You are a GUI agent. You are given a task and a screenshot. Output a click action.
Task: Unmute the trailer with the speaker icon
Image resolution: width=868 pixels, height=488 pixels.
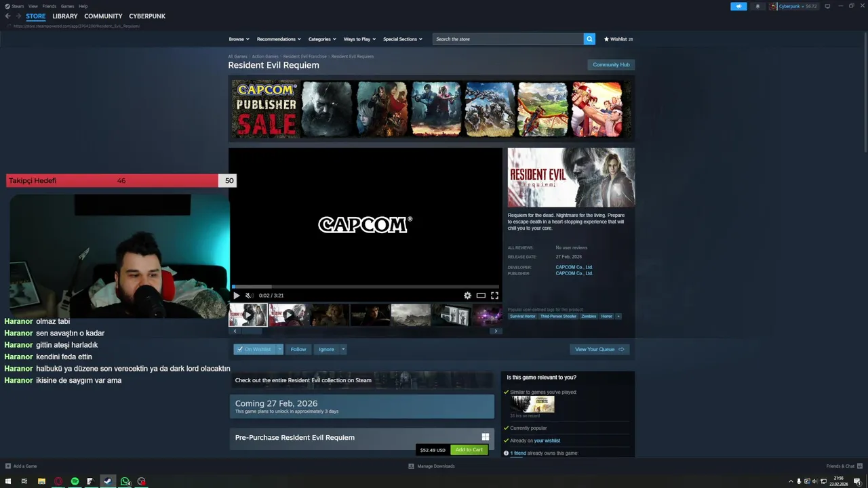pyautogui.click(x=248, y=296)
